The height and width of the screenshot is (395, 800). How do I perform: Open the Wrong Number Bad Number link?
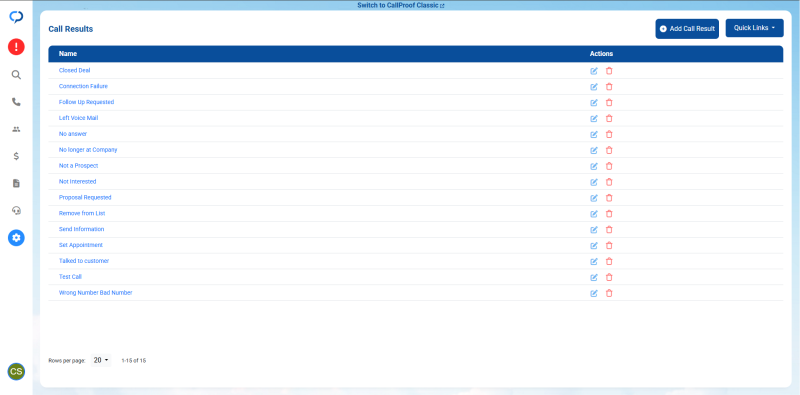tap(95, 292)
